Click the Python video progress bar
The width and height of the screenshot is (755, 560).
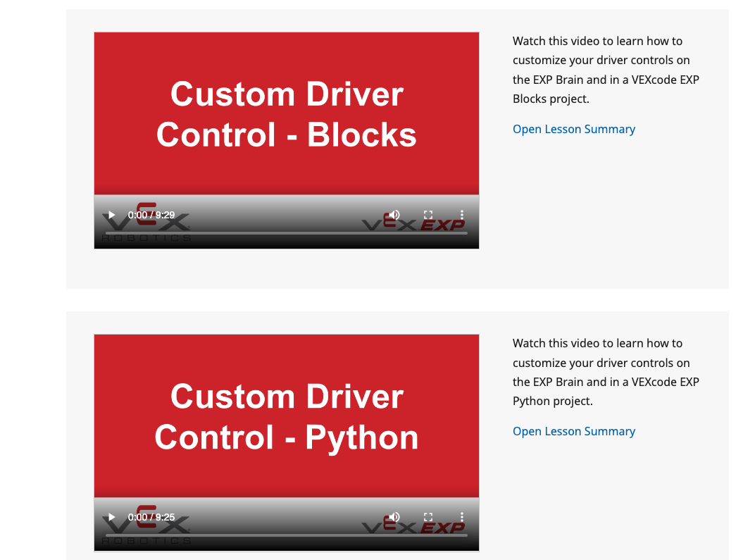point(286,535)
